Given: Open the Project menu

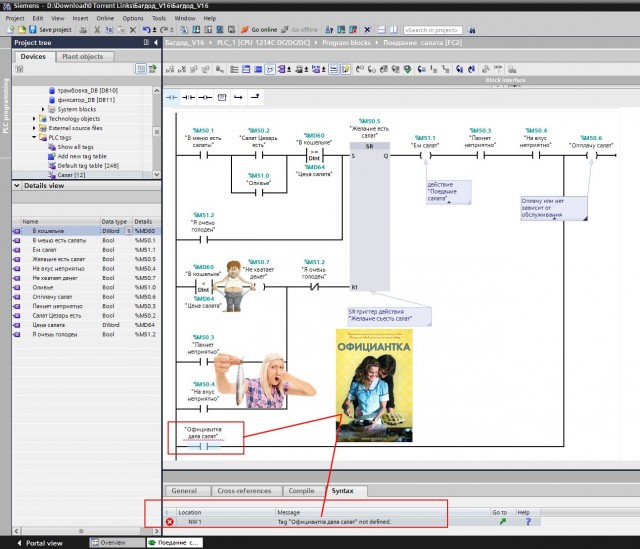Looking at the screenshot, I should (x=15, y=18).
